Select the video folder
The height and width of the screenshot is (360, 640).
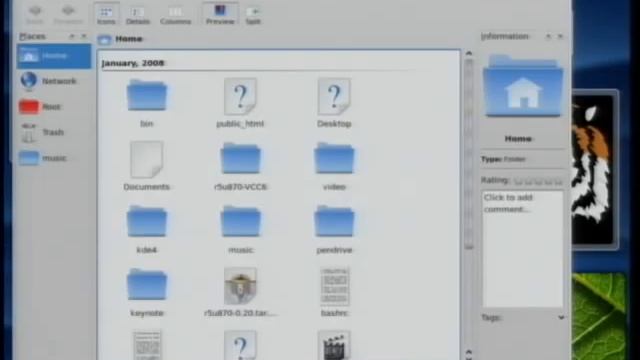334,167
